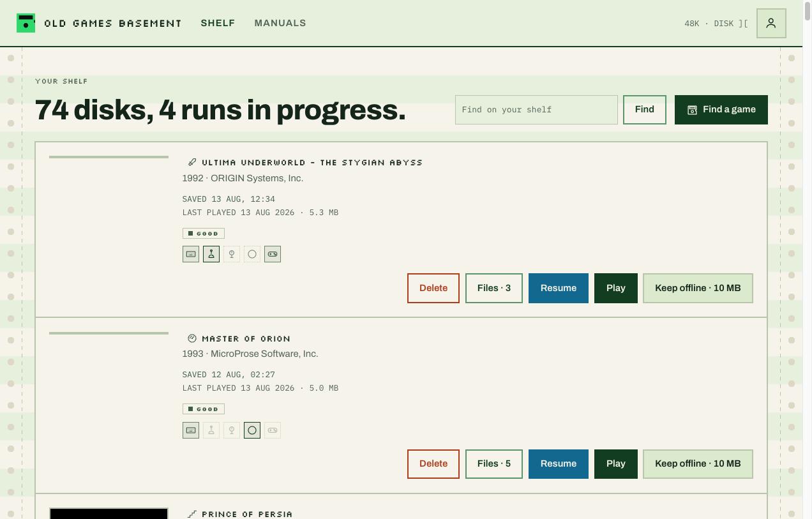Screen dimensions: 812x519
Task: Click stairs icon beside Prince of Persia title
Action: pos(192,514)
